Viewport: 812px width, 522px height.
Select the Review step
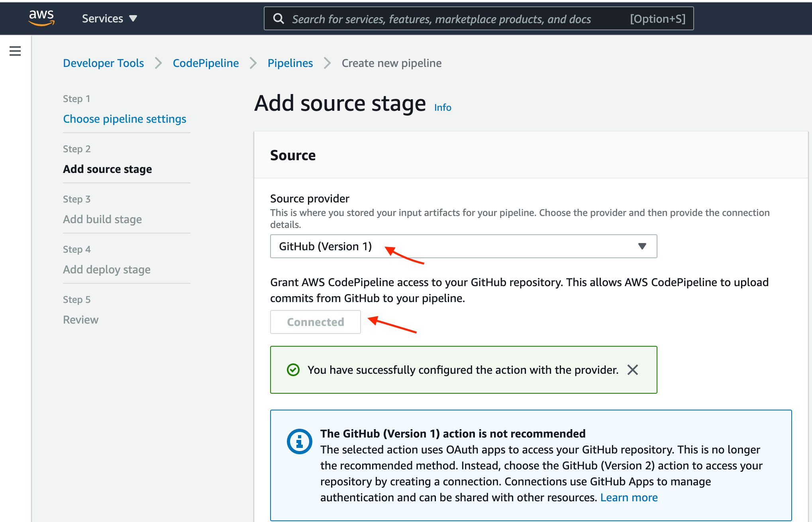[80, 320]
